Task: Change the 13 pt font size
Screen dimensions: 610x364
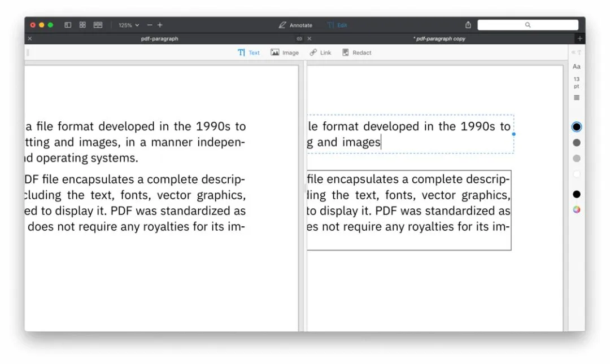Action: click(x=577, y=82)
